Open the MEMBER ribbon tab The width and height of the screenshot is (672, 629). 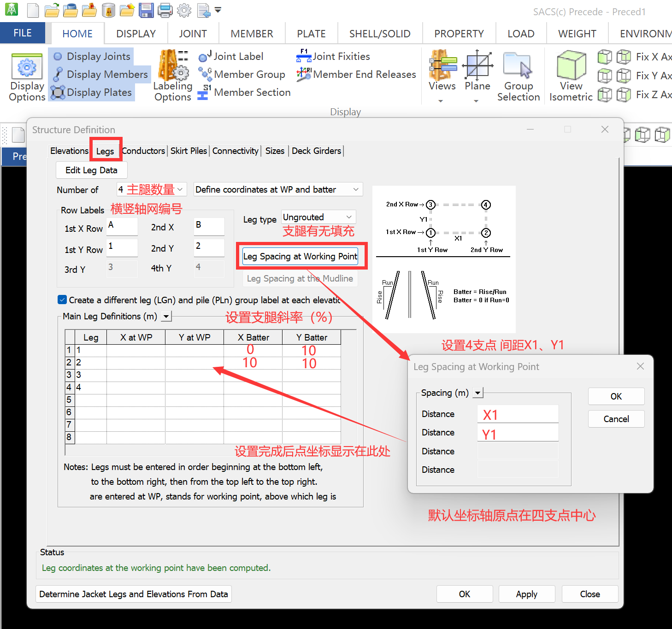click(252, 34)
